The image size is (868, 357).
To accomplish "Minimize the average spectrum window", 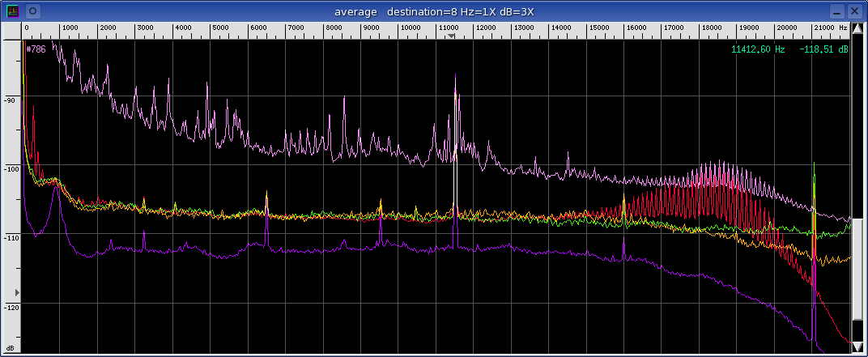I will (x=838, y=11).
